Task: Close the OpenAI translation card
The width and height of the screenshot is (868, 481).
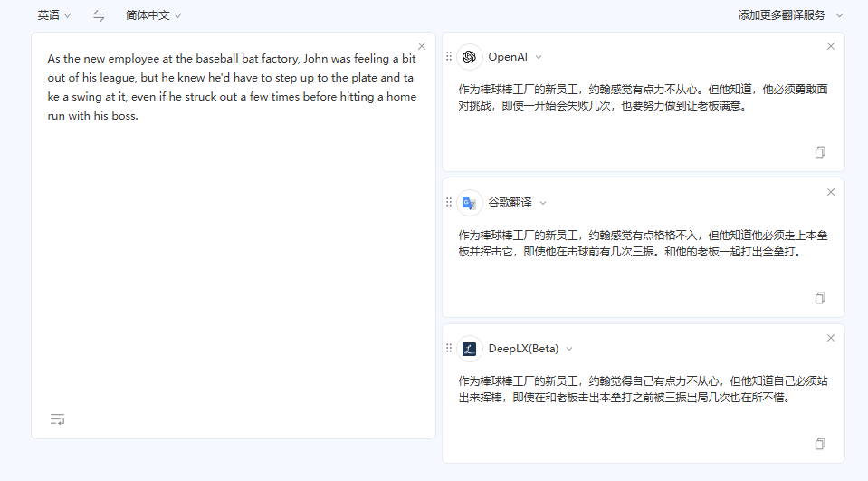Action: click(831, 46)
